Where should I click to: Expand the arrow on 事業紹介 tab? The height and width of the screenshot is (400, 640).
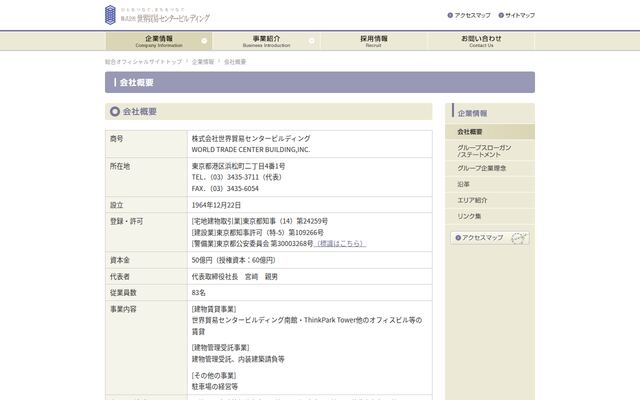(x=312, y=41)
